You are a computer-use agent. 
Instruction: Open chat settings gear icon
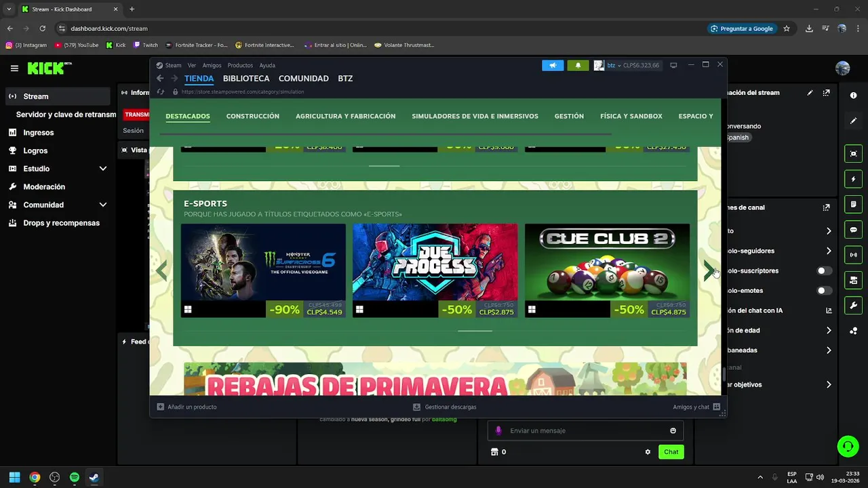pyautogui.click(x=648, y=452)
